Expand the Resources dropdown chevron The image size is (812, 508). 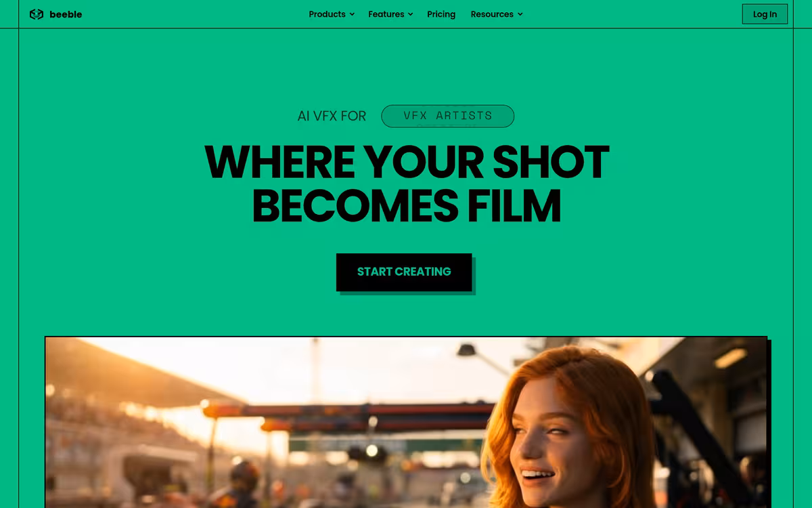tap(520, 14)
